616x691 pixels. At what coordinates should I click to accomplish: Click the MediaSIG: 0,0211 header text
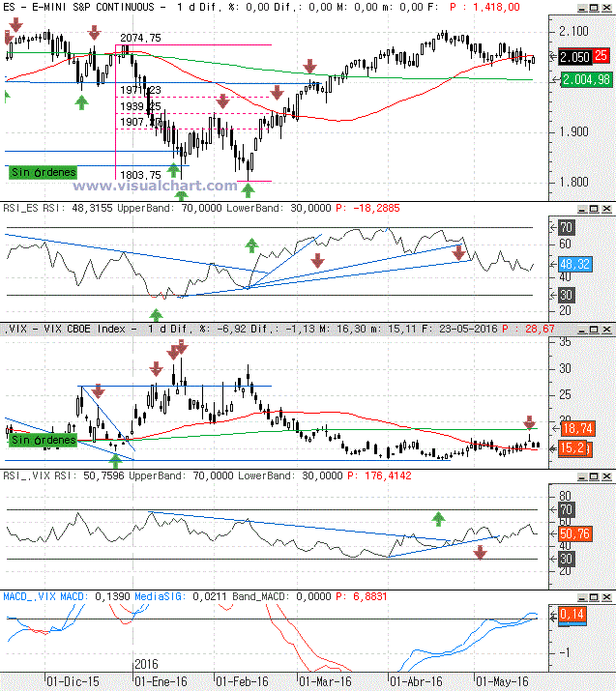click(181, 596)
